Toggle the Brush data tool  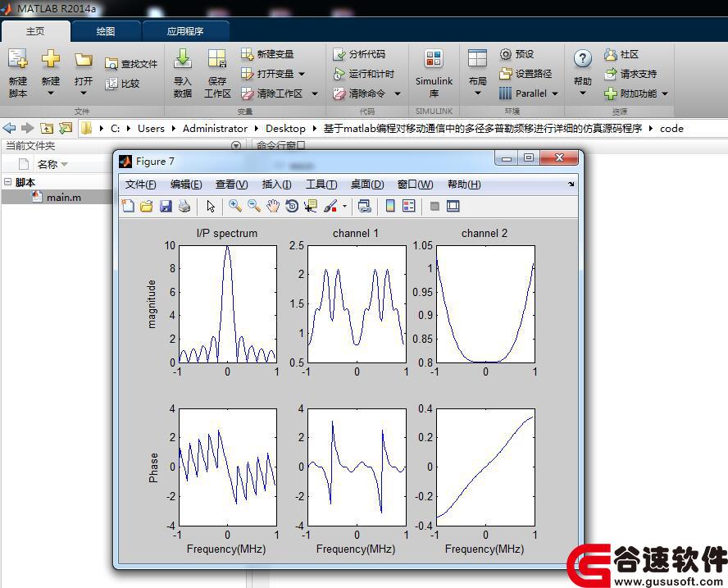pyautogui.click(x=330, y=206)
